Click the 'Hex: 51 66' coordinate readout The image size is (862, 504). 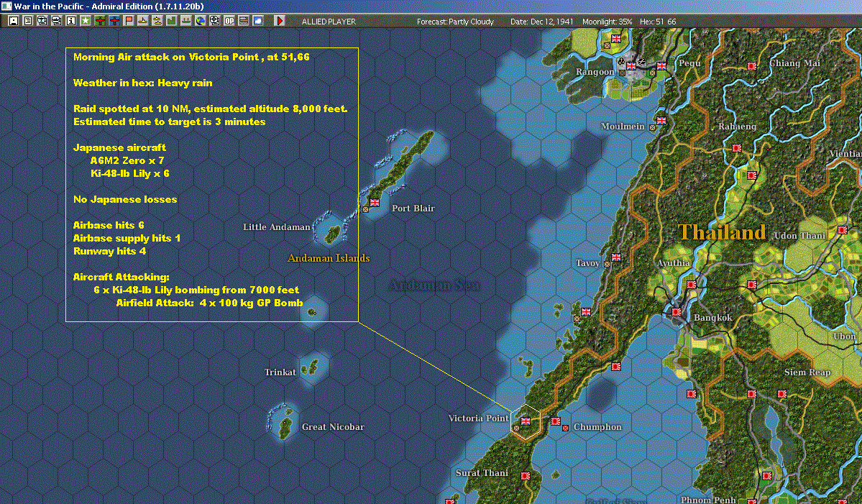click(x=658, y=22)
